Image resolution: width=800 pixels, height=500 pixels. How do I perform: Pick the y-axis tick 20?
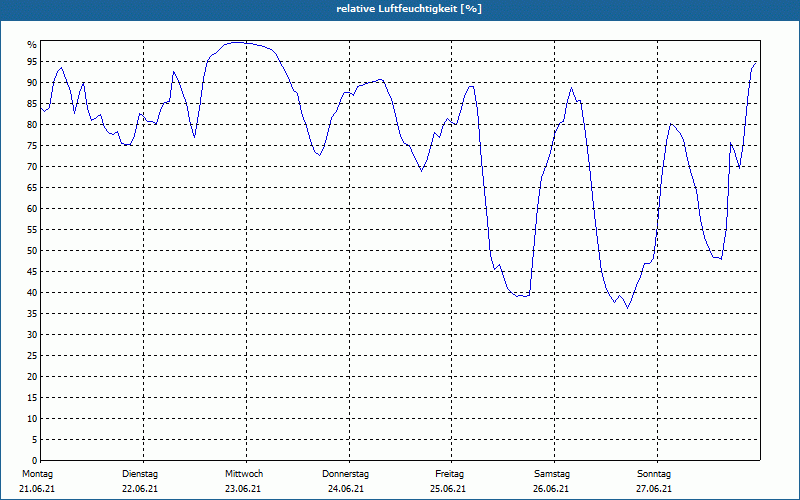coord(32,377)
